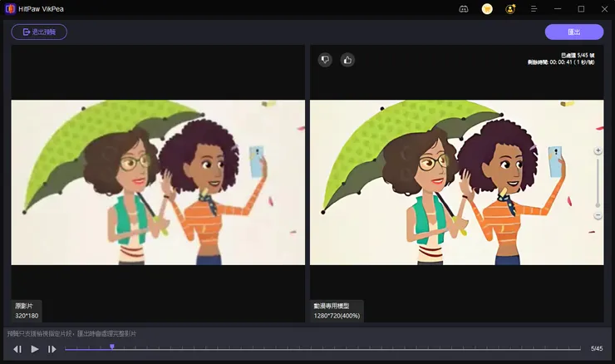
Task: Click the 匯出 export button
Action: (574, 32)
